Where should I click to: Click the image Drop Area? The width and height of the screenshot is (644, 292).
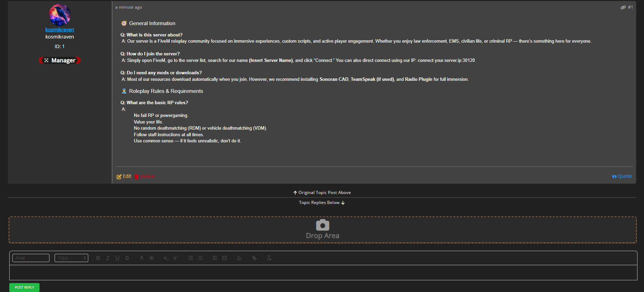(323, 230)
